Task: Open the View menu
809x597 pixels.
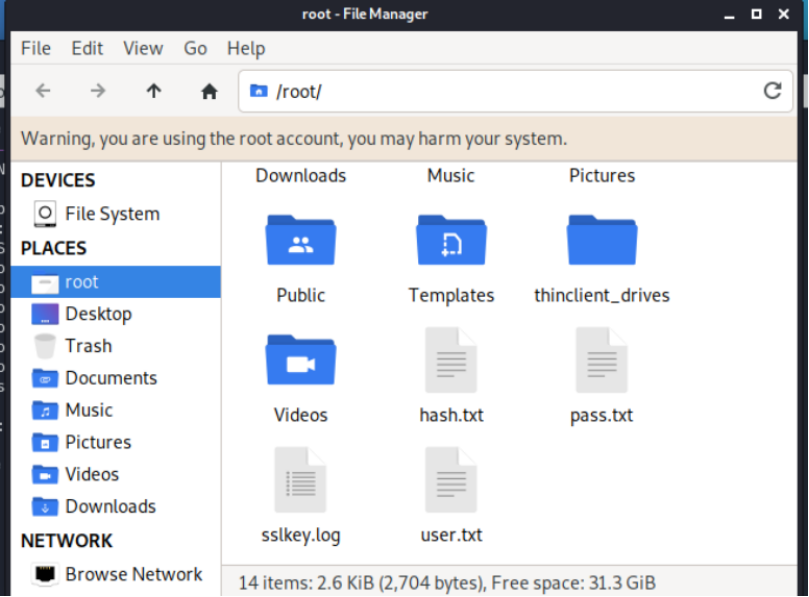Action: pyautogui.click(x=143, y=48)
